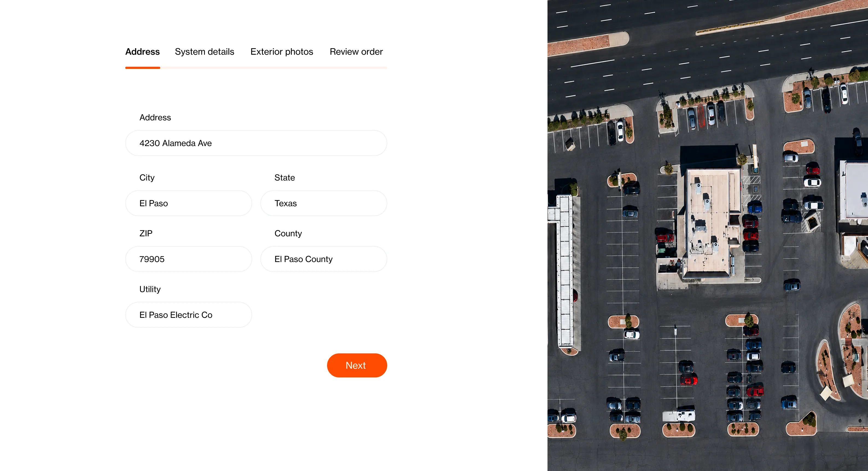Click the ZIP field showing 79905
Viewport: 868px width, 471px height.
(x=188, y=259)
